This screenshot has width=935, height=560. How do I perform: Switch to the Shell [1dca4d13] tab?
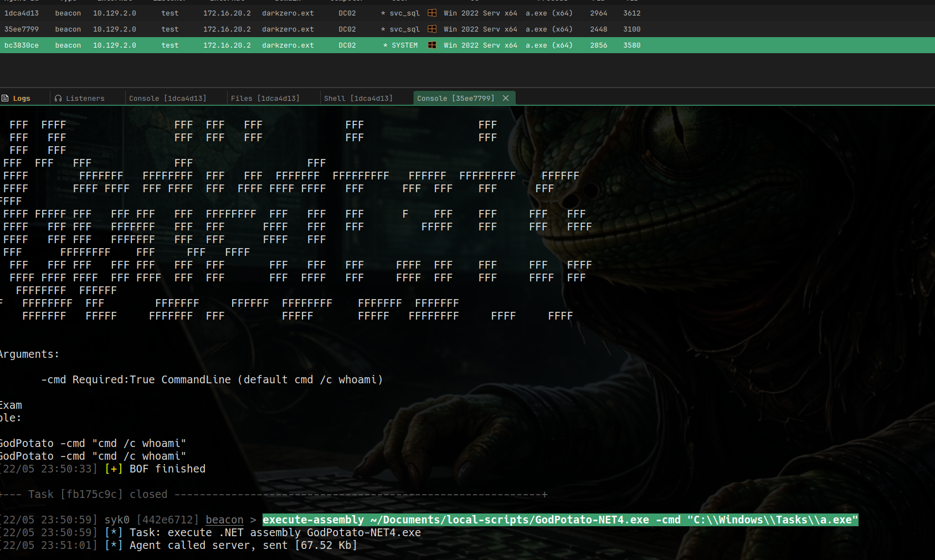pyautogui.click(x=358, y=99)
